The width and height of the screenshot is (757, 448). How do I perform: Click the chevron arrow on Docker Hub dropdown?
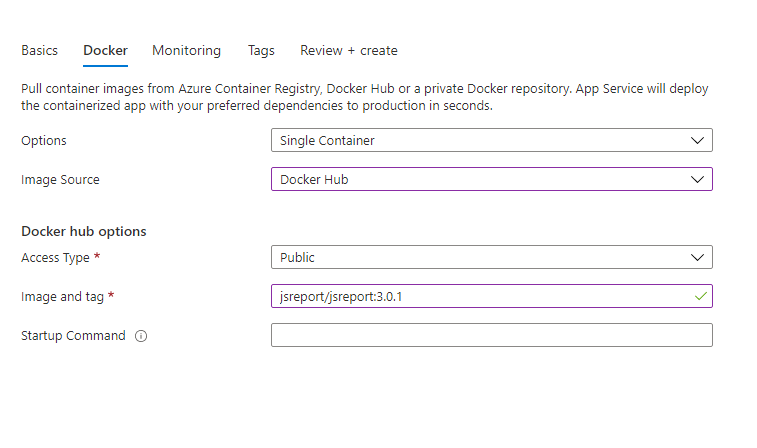[x=697, y=180]
